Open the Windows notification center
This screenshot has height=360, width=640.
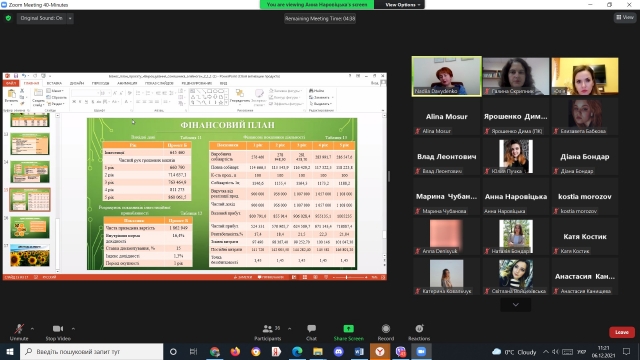tap(627, 351)
